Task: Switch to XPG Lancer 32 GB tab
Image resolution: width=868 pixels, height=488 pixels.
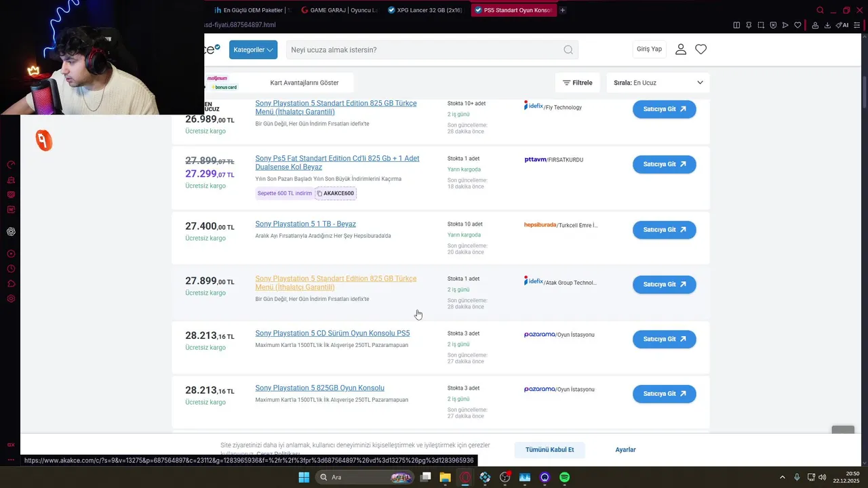Action: click(426, 10)
